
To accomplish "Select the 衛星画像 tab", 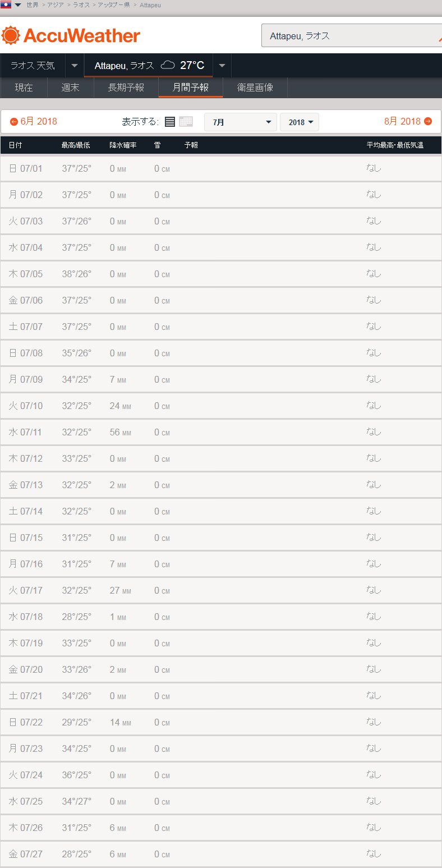I will [255, 88].
